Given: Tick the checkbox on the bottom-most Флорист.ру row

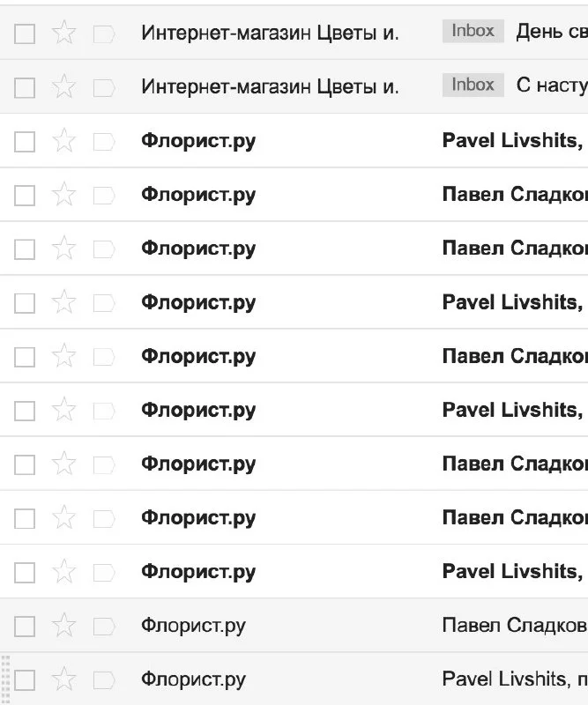Looking at the screenshot, I should tap(25, 679).
